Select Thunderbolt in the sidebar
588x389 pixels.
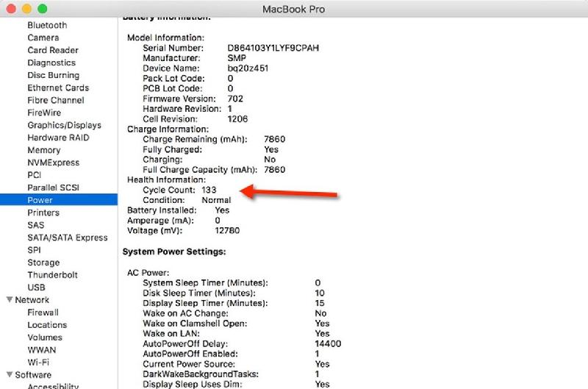(x=52, y=275)
